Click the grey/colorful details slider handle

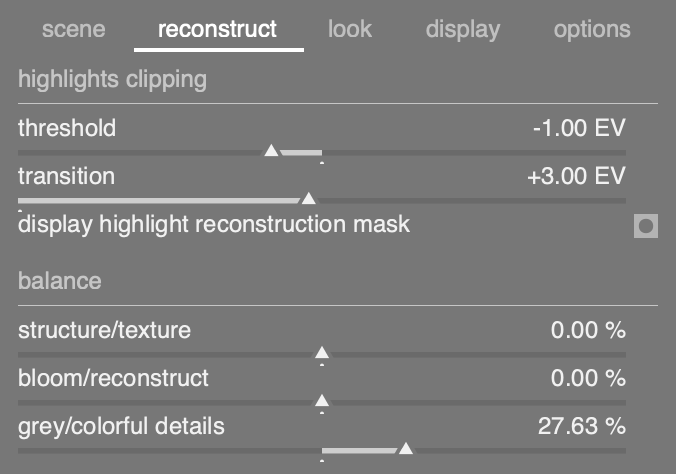point(406,449)
